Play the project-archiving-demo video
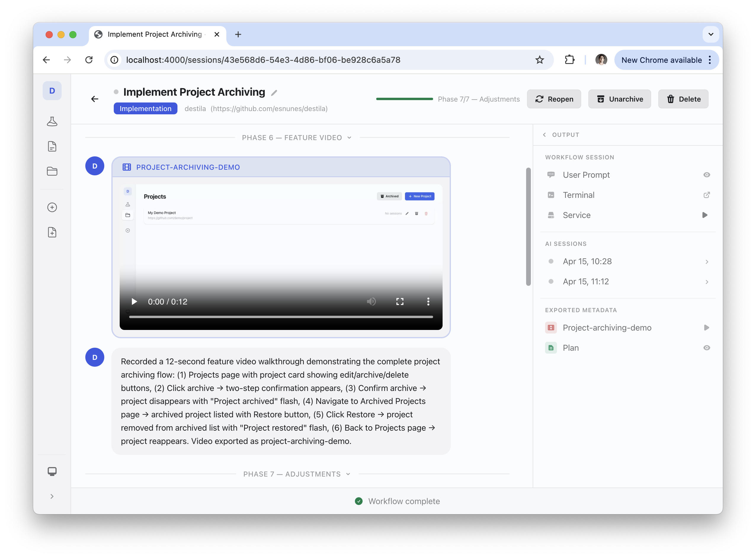Viewport: 756px width, 558px height. (134, 302)
